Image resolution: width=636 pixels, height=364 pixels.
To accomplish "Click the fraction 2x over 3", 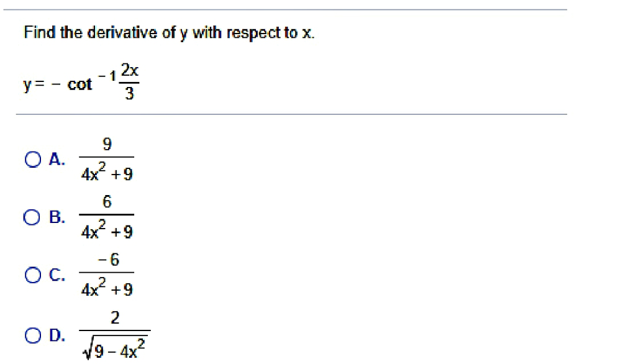I will 130,81.
